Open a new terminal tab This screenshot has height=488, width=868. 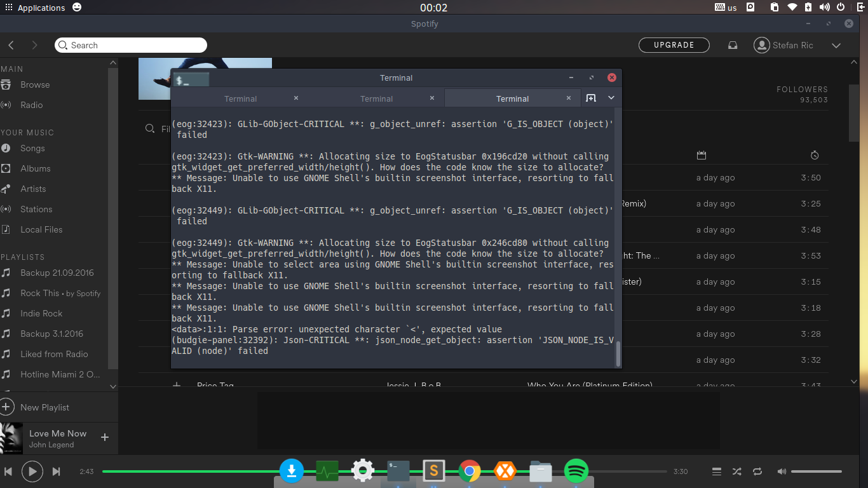pos(591,98)
